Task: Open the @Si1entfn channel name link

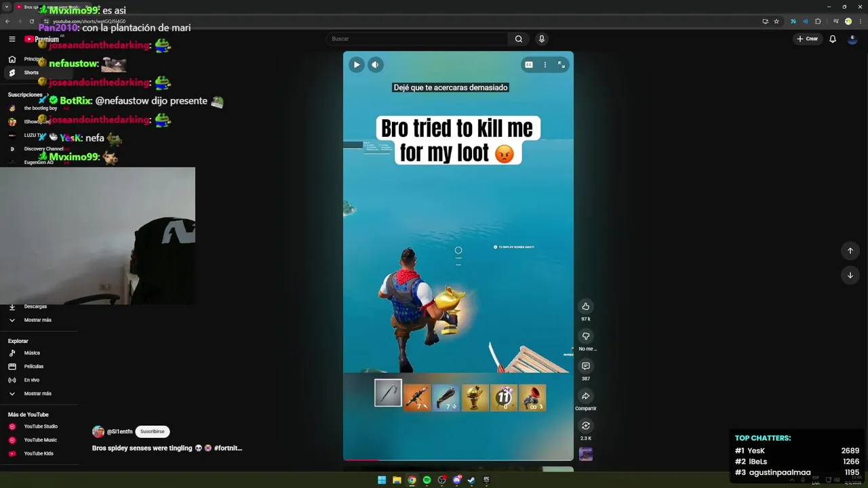Action: 119,432
